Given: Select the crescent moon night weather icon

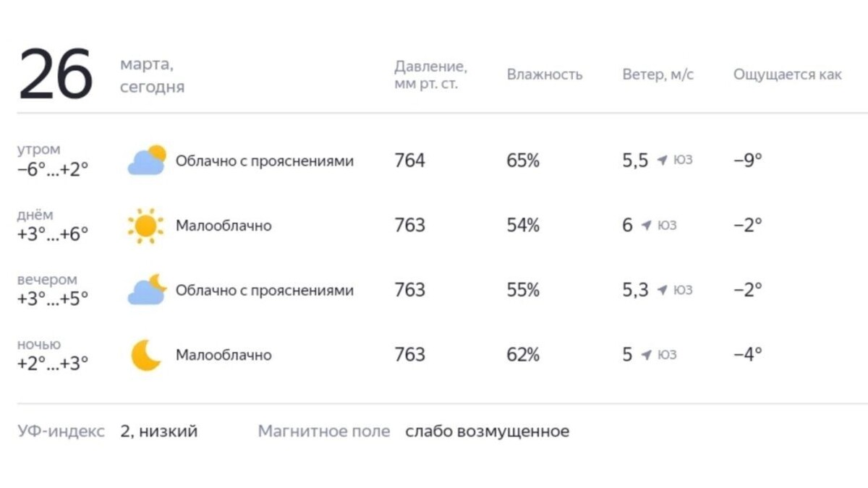Looking at the screenshot, I should click(x=145, y=354).
